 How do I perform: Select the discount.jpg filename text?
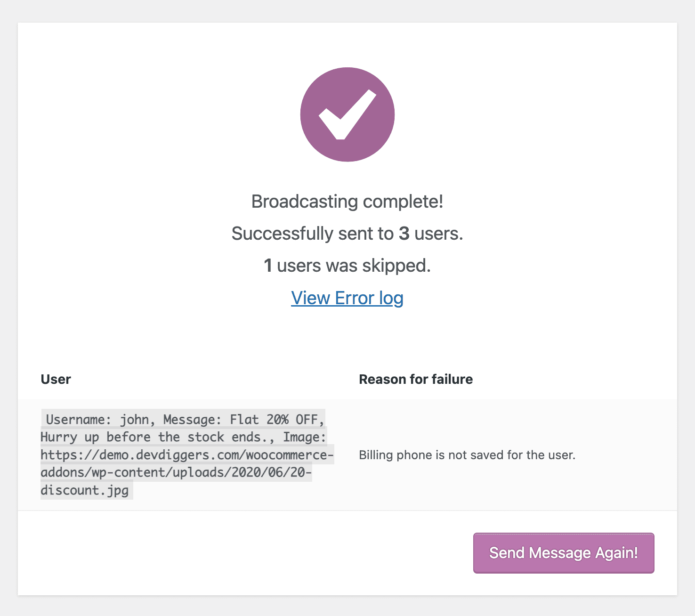pyautogui.click(x=85, y=491)
